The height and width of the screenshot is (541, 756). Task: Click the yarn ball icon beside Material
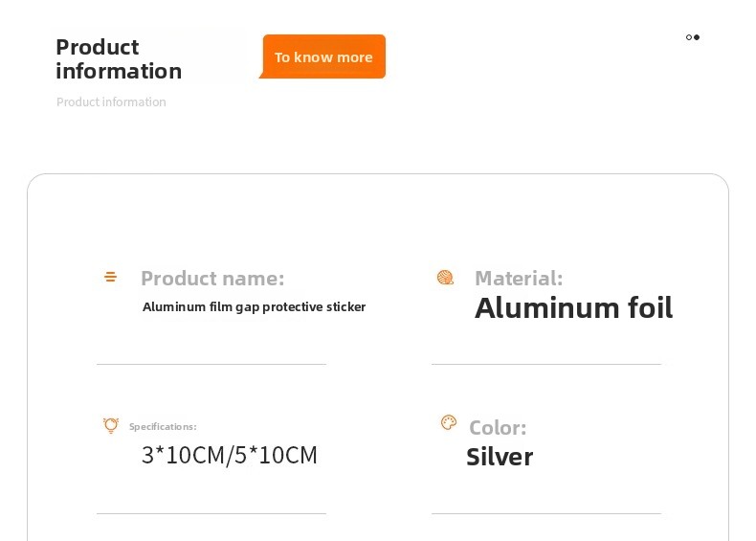[445, 278]
